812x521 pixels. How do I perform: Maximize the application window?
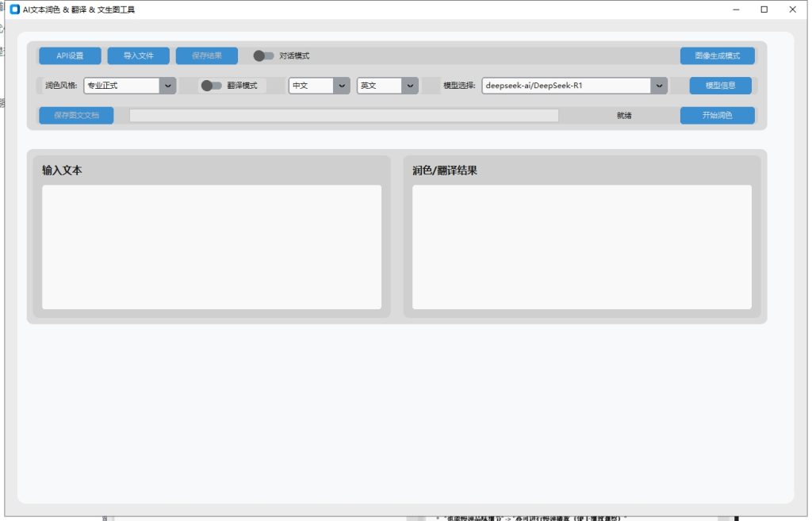pos(764,10)
